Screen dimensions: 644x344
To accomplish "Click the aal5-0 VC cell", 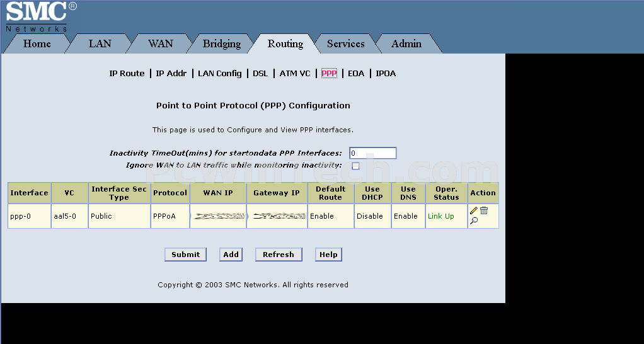I will click(x=69, y=216).
